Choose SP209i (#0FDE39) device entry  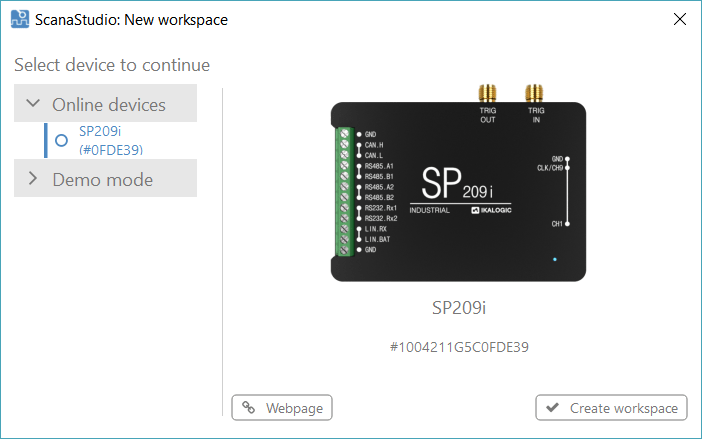(110, 141)
